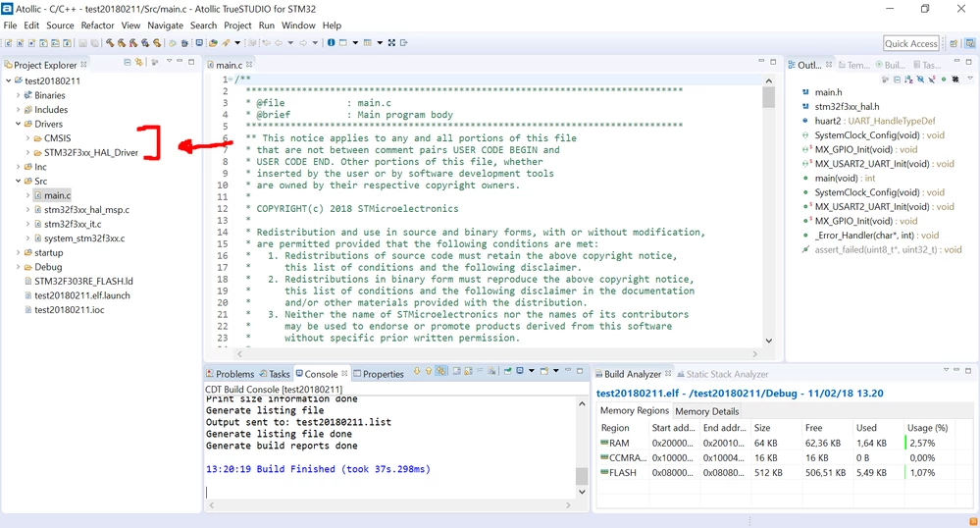Toggle alphabetical sort in Outline
980x528 pixels.
908,79
